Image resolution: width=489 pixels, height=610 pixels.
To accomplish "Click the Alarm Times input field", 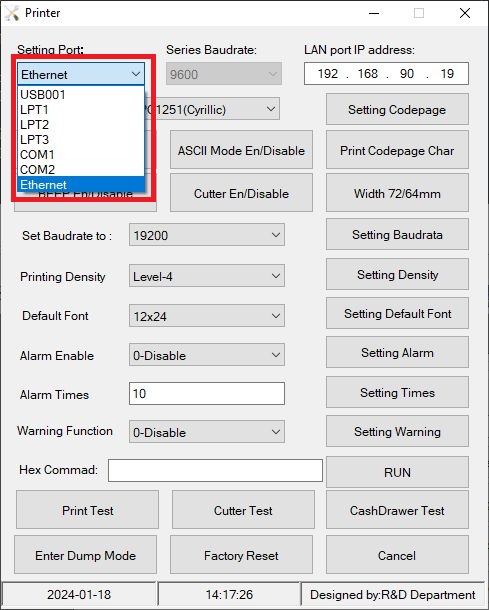I will 207,393.
